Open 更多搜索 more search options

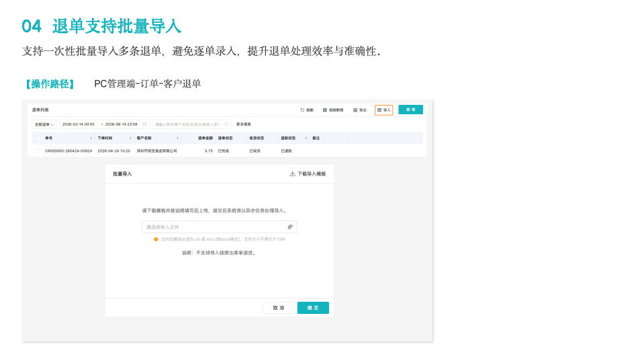[244, 124]
